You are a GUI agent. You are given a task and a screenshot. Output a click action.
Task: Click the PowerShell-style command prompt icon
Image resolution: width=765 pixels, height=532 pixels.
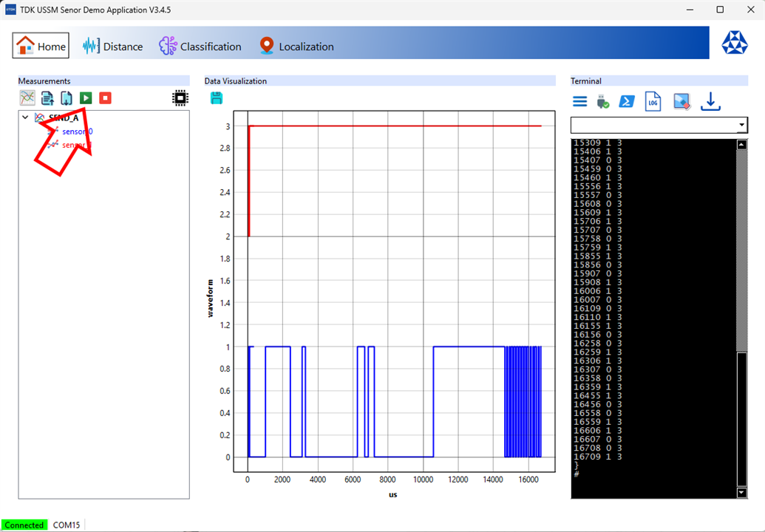[627, 102]
